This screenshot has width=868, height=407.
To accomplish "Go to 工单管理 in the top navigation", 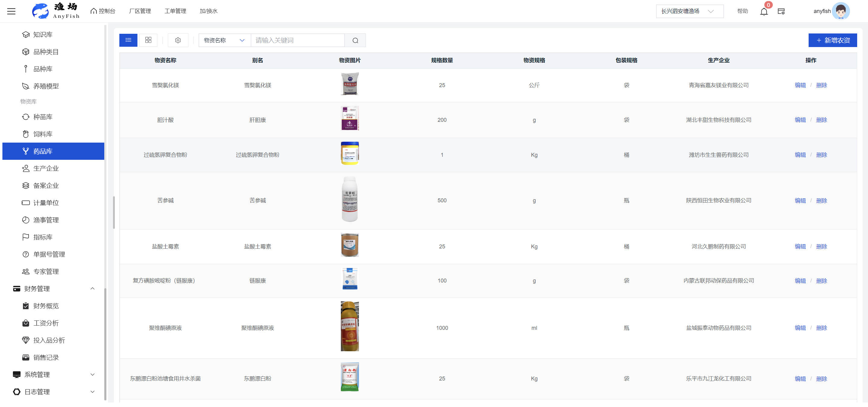I will tap(175, 11).
